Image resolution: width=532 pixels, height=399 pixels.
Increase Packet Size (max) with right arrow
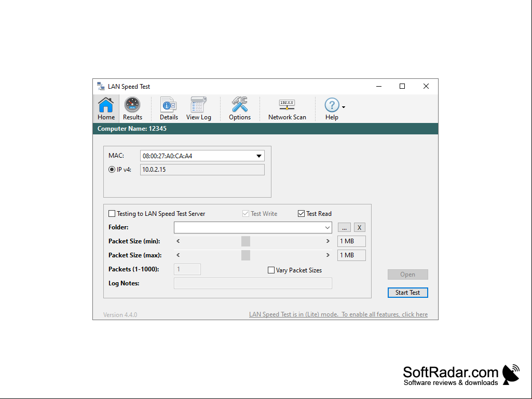click(x=328, y=255)
